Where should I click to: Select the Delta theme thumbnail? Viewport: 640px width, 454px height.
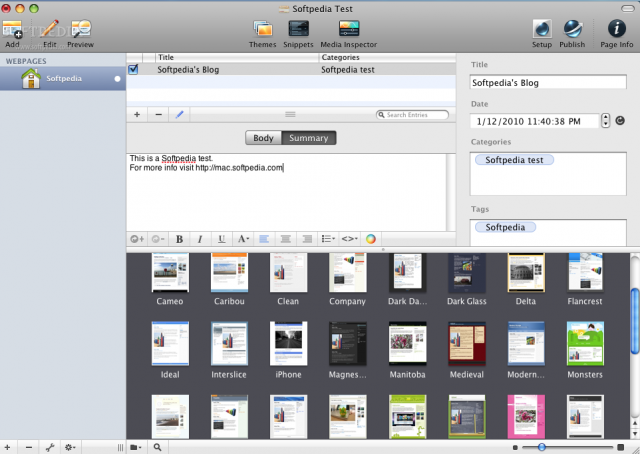[526, 272]
